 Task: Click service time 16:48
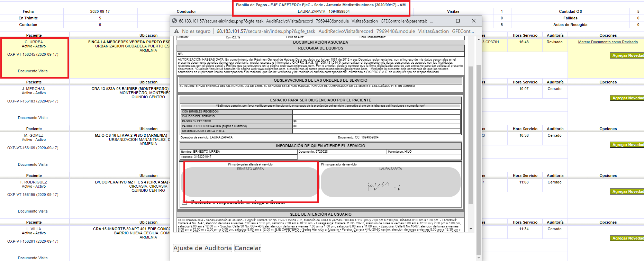pyautogui.click(x=524, y=42)
